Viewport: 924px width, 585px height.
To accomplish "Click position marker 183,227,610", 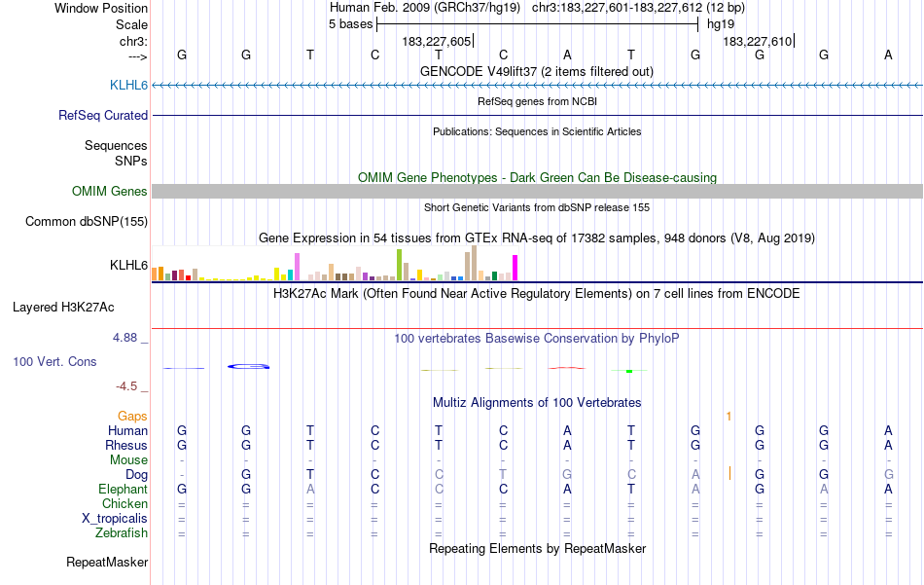I will pos(758,41).
